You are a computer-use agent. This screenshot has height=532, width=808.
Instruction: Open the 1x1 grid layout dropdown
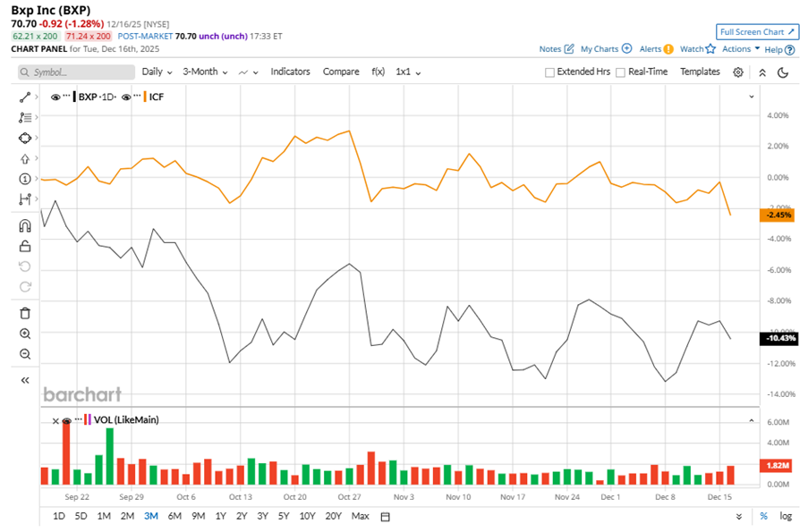pyautogui.click(x=408, y=72)
